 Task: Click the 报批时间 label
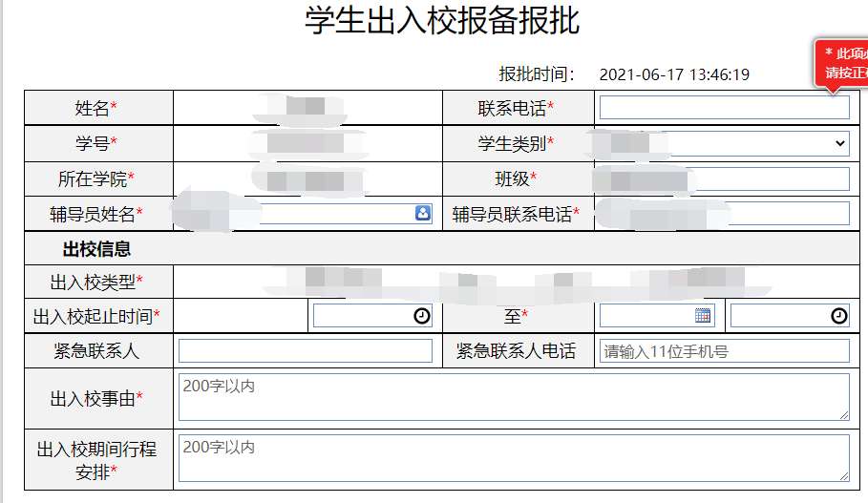(x=537, y=74)
